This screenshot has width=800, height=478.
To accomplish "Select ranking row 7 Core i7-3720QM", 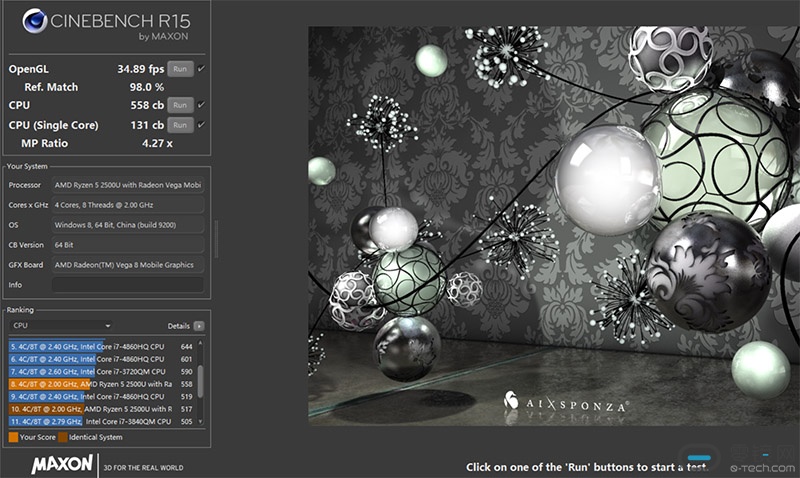I will pos(102,371).
